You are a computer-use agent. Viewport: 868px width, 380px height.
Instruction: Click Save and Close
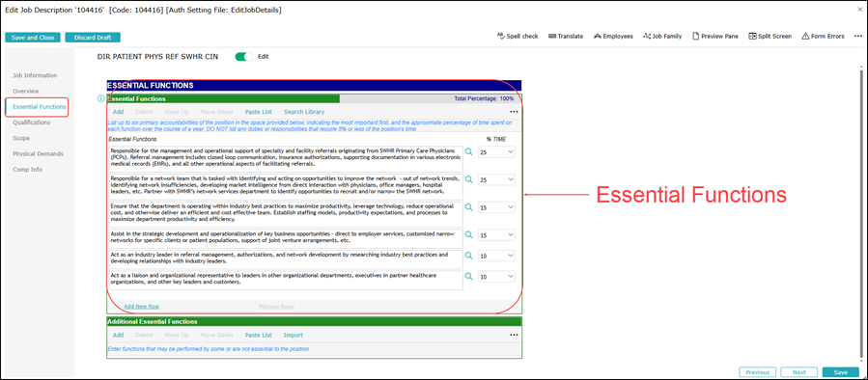coord(33,38)
